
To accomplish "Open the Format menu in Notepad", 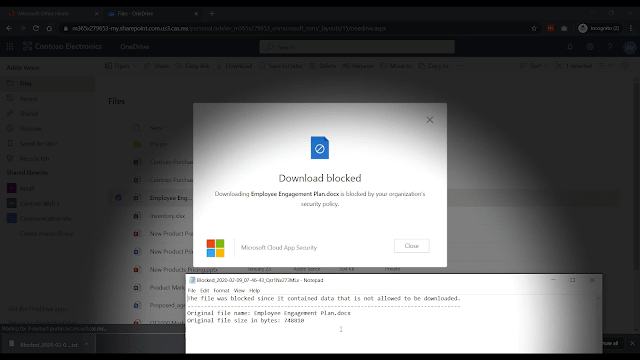I will (221, 291).
